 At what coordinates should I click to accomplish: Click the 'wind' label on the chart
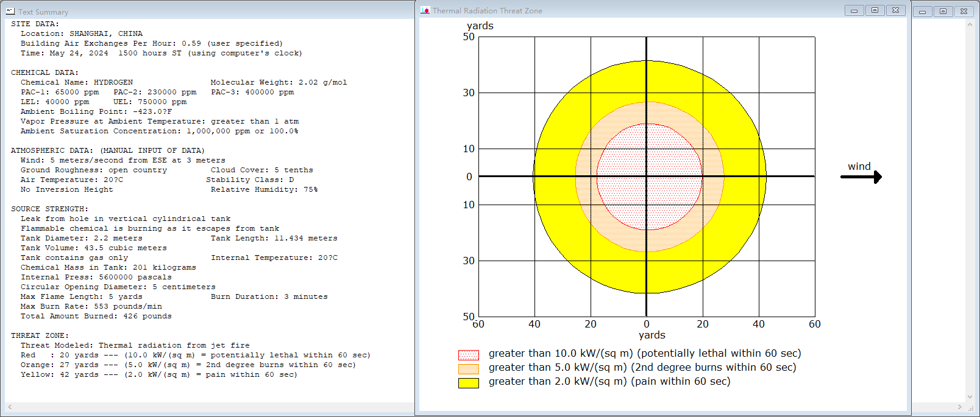click(859, 166)
